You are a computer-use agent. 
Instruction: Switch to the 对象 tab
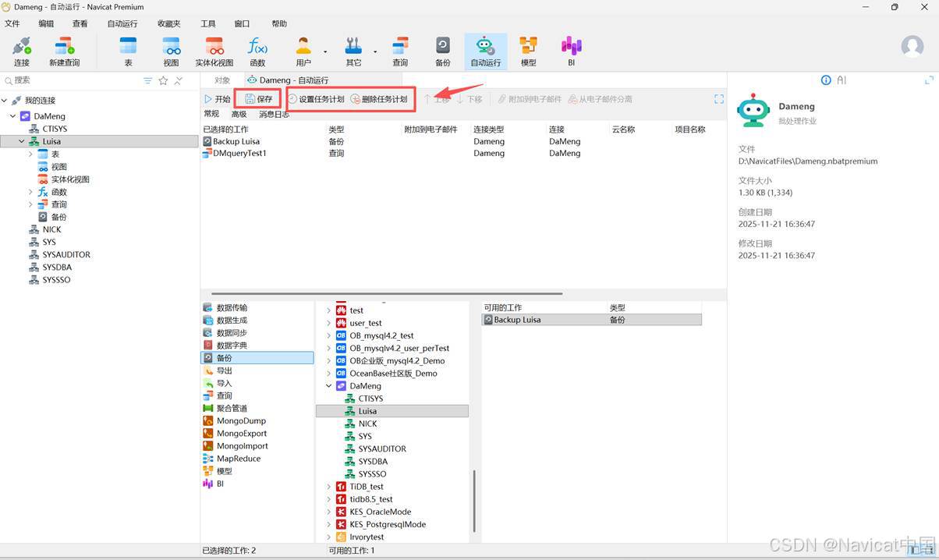coord(222,80)
